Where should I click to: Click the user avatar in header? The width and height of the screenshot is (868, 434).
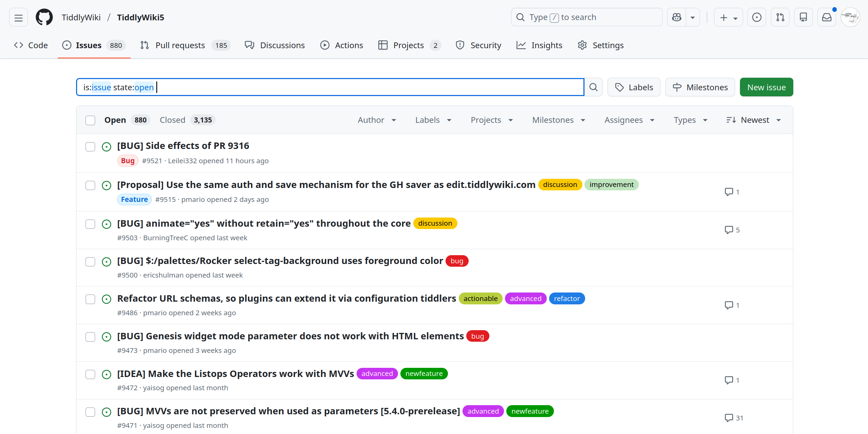click(850, 17)
